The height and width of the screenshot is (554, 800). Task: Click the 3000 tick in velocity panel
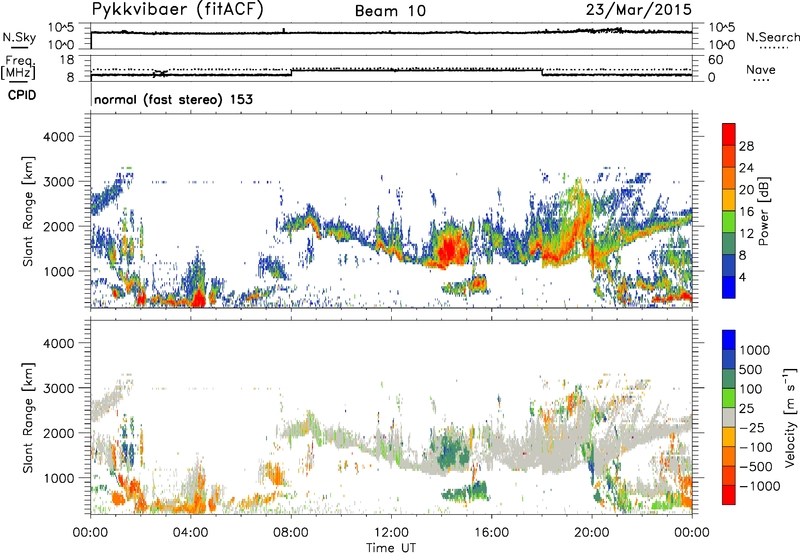click(x=58, y=388)
